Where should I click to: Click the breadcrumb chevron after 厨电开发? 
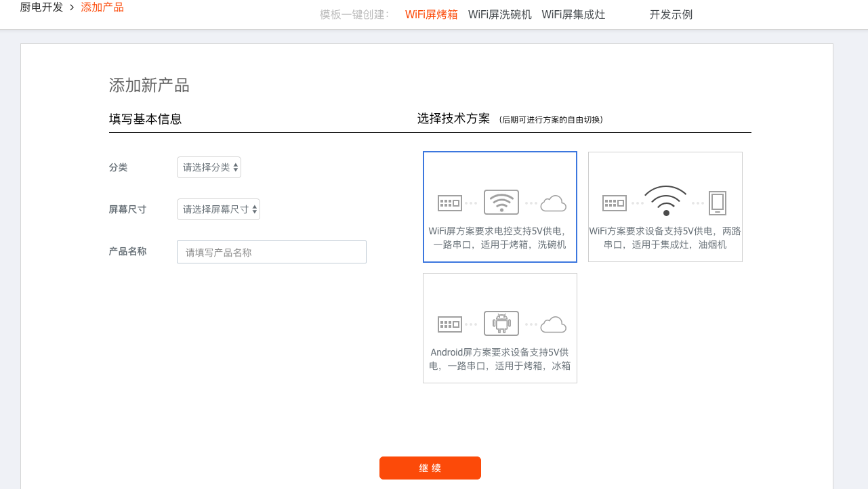point(72,7)
